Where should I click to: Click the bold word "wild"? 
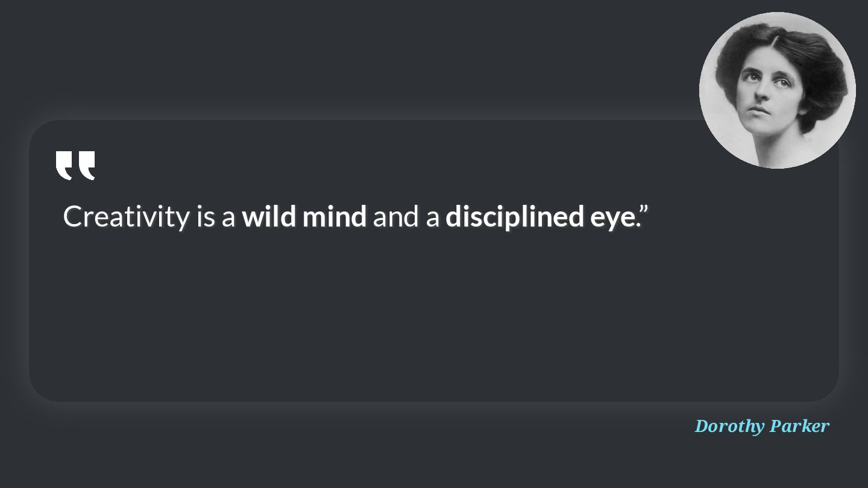[269, 216]
